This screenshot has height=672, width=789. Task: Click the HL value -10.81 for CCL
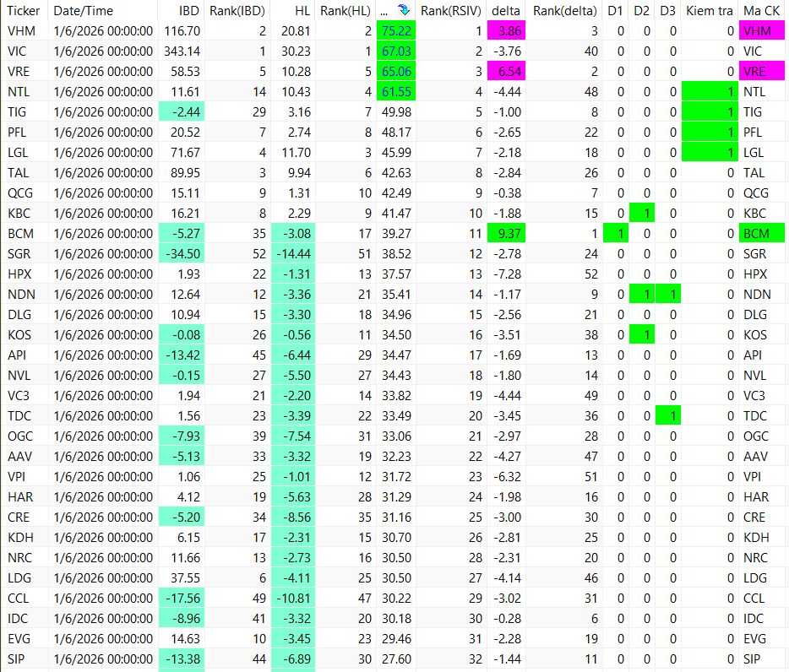pos(293,599)
